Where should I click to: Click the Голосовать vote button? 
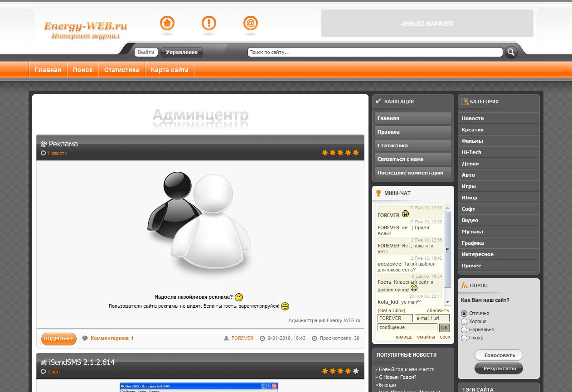[x=499, y=355]
